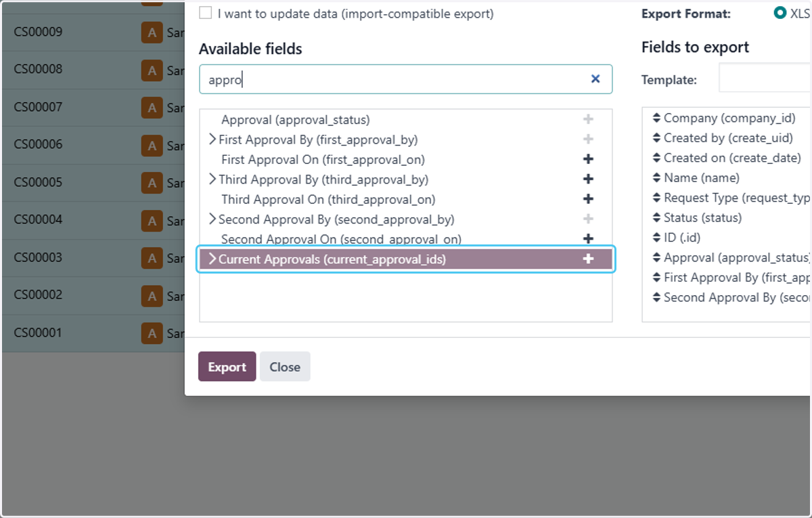This screenshot has width=812, height=518.
Task: Enable 'I want to update data' checkbox
Action: coord(205,13)
